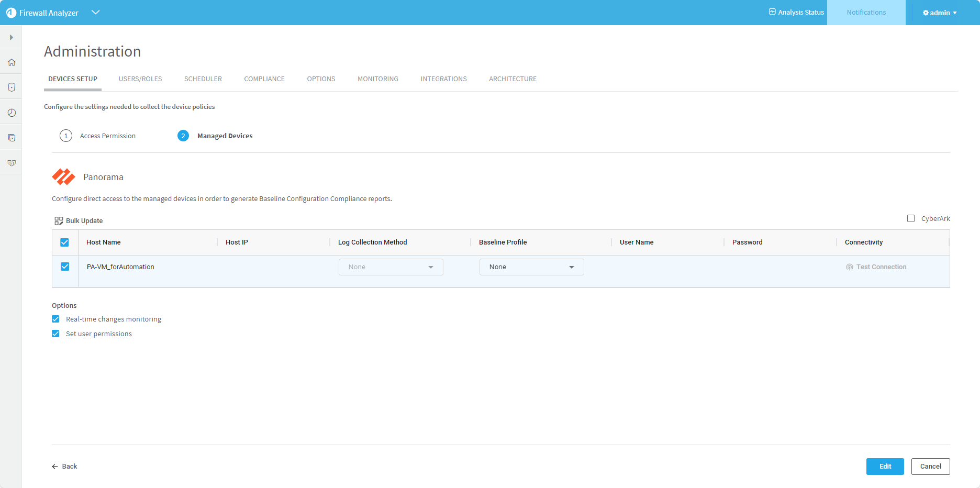The width and height of the screenshot is (980, 488).
Task: Expand the left sidebar with the arrow
Action: pyautogui.click(x=11, y=37)
